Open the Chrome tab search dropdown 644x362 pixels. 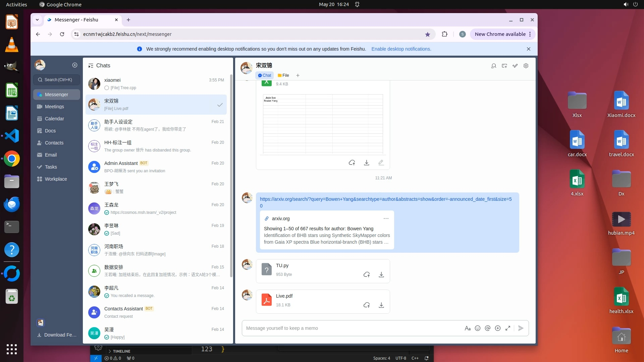(37, 20)
